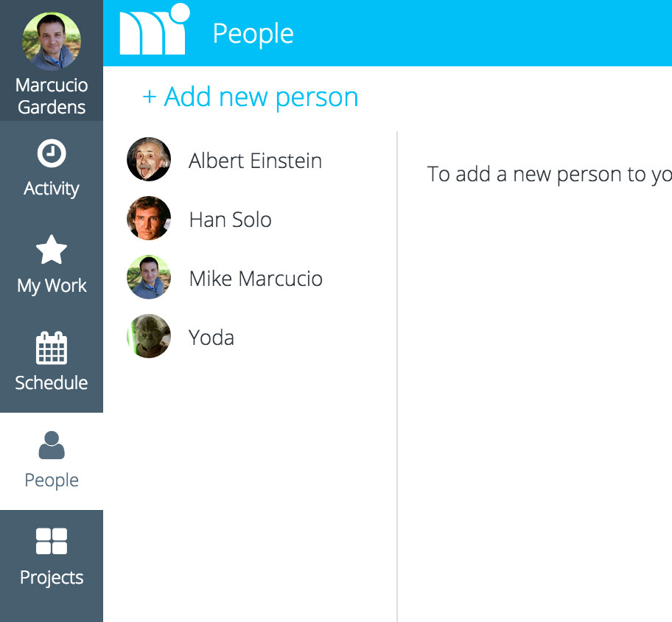Select the People silhouette icon
Screen dimensions: 672x622
(x=52, y=445)
